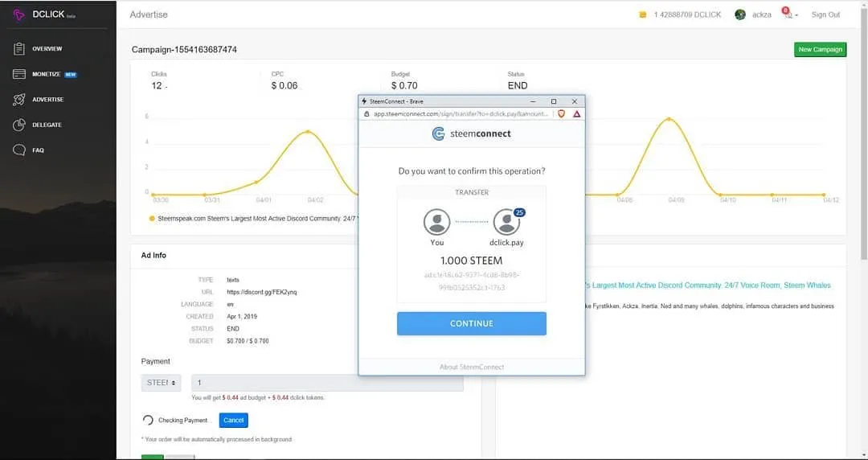Open Monetize via its card icon
Image resolution: width=868 pixels, height=460 pixels.
tap(19, 74)
